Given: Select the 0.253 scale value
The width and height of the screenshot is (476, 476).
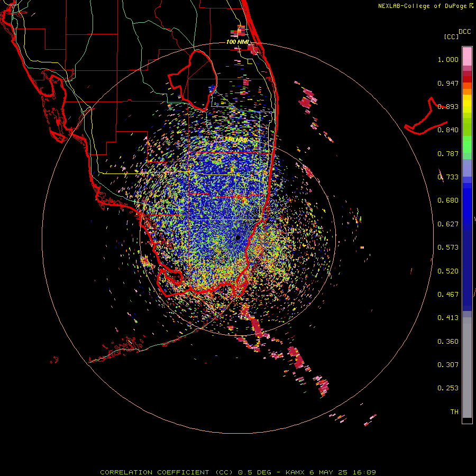Looking at the screenshot, I should pos(448,388).
